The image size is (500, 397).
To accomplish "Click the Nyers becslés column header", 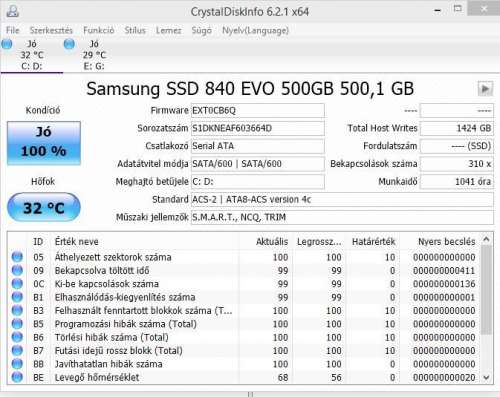I will click(x=440, y=241).
